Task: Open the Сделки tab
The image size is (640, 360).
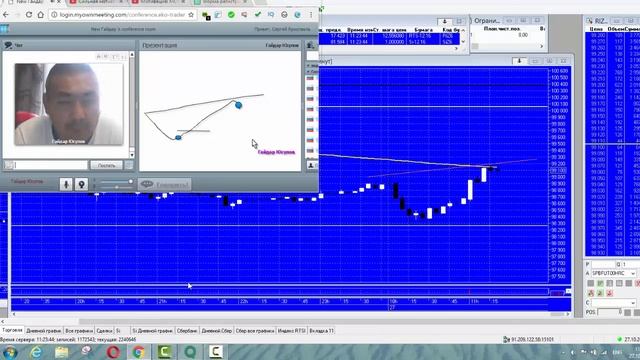Action: pyautogui.click(x=104, y=331)
